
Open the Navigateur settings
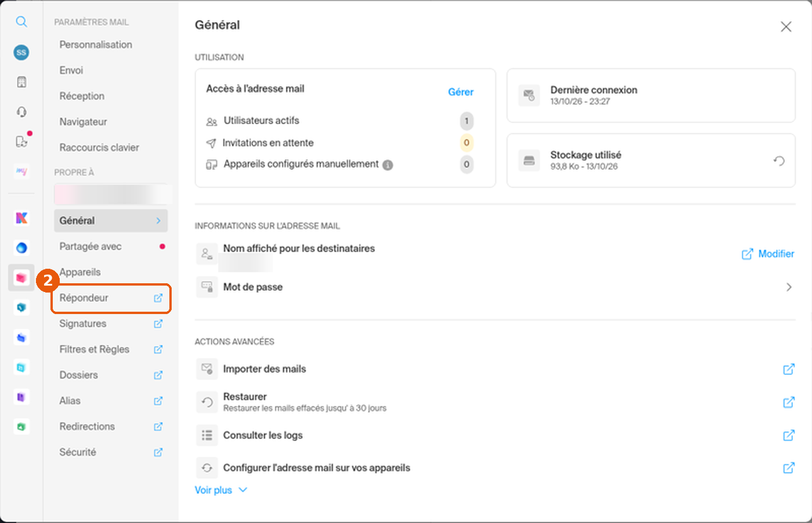coord(83,122)
